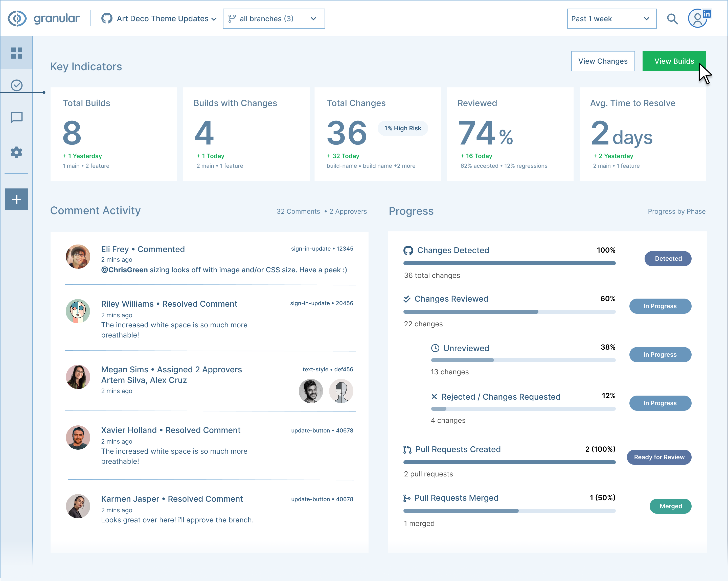Click the Granular logo icon
Screen dimensions: 728x581
(x=17, y=18)
